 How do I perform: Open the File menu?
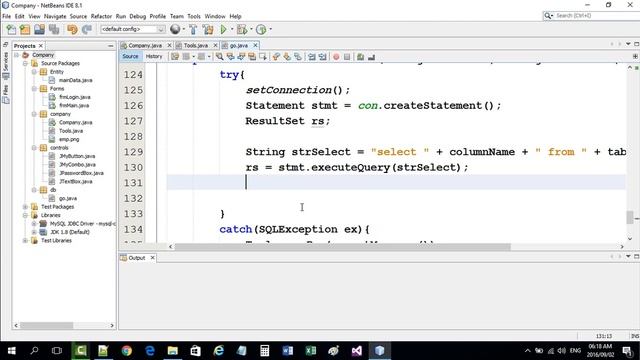point(7,16)
